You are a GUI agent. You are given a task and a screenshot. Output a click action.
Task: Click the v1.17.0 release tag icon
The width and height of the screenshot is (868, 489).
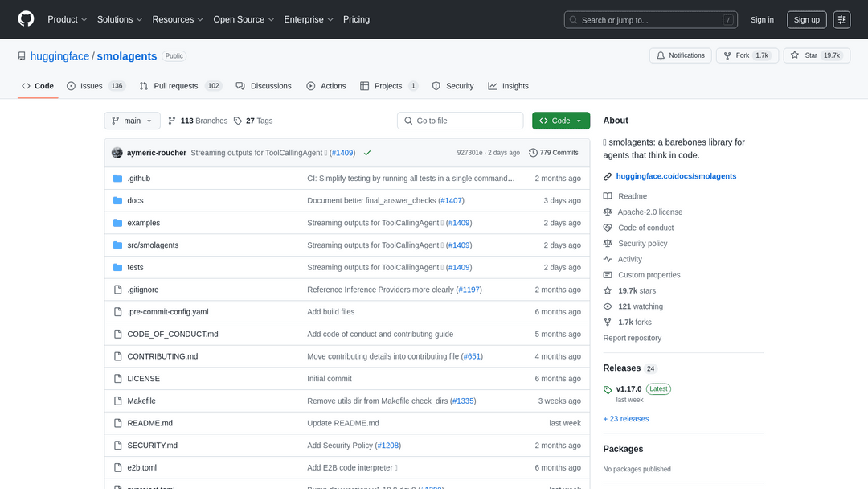608,389
